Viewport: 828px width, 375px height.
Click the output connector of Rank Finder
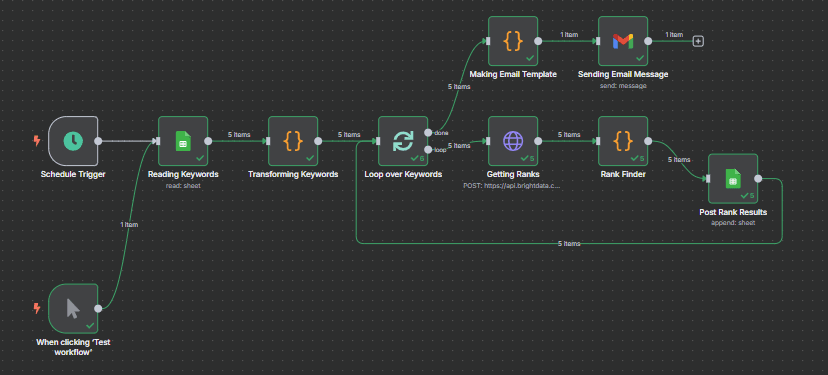648,141
